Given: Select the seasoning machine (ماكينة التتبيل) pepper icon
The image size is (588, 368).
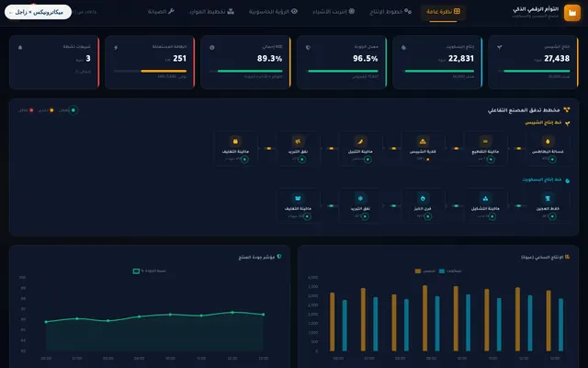Looking at the screenshot, I should pyautogui.click(x=360, y=142).
